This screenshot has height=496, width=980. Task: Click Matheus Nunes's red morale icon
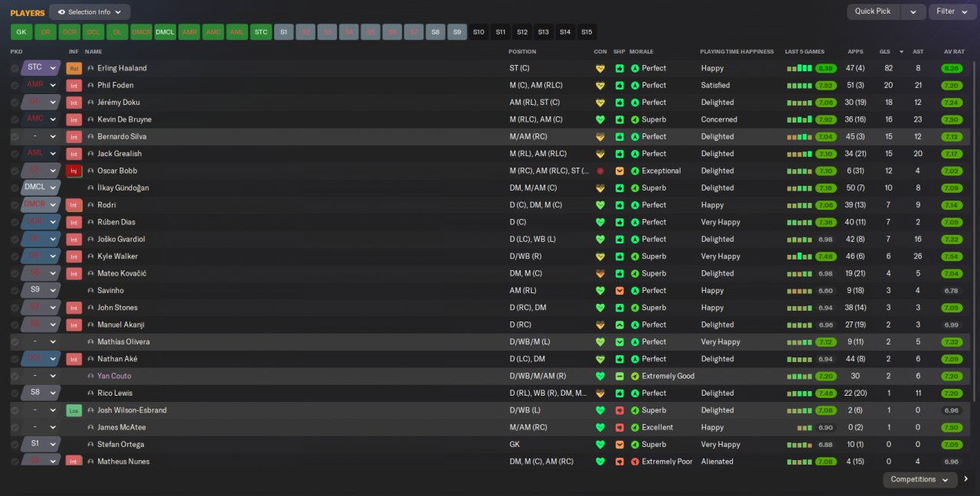pos(635,462)
